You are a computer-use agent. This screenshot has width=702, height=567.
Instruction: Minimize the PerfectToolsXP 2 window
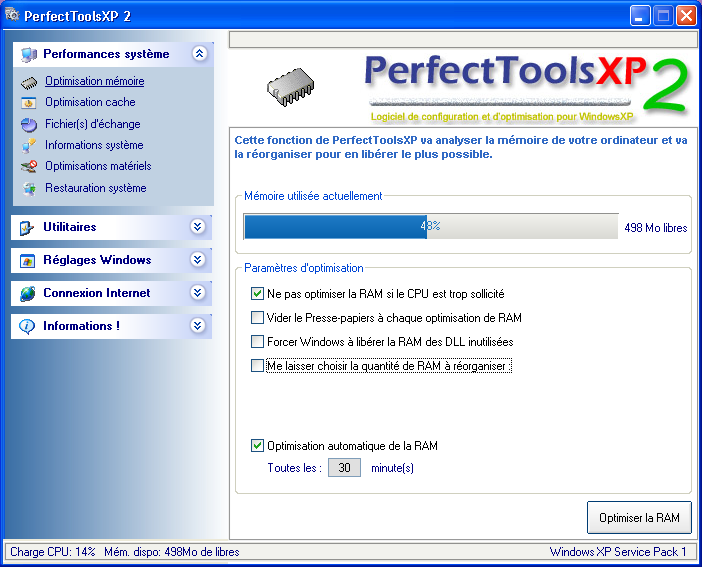[x=640, y=16]
